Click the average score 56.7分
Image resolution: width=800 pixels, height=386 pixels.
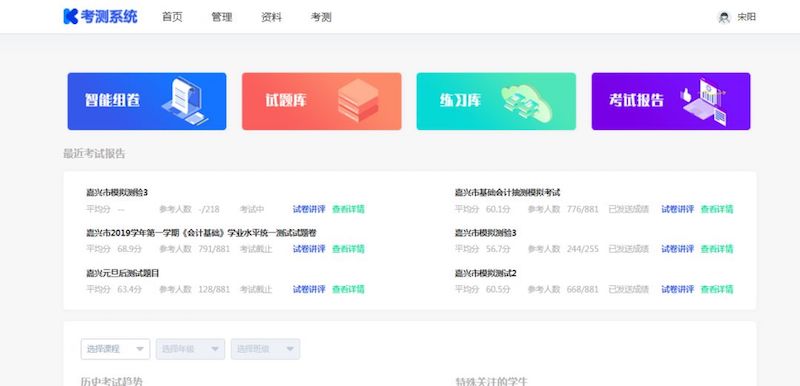[498, 249]
